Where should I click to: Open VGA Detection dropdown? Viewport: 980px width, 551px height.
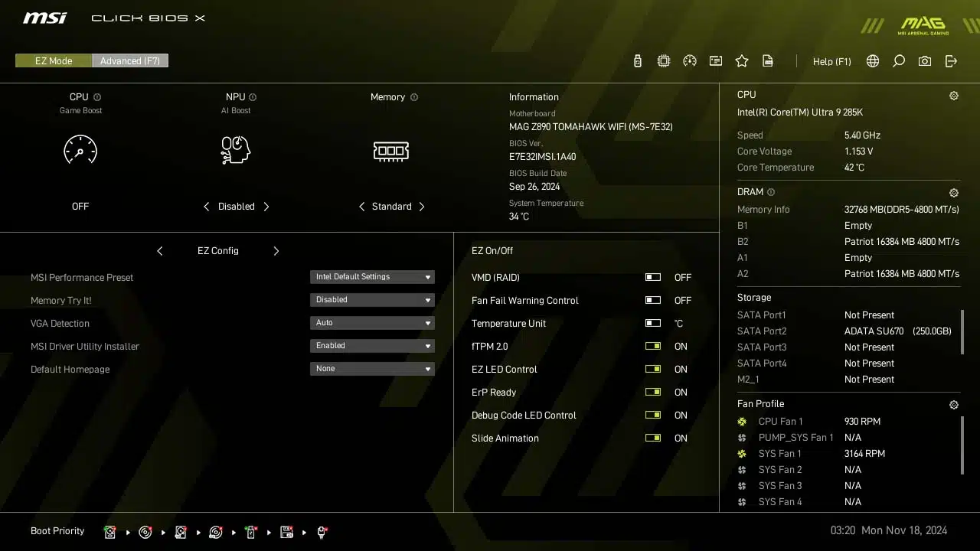click(372, 323)
